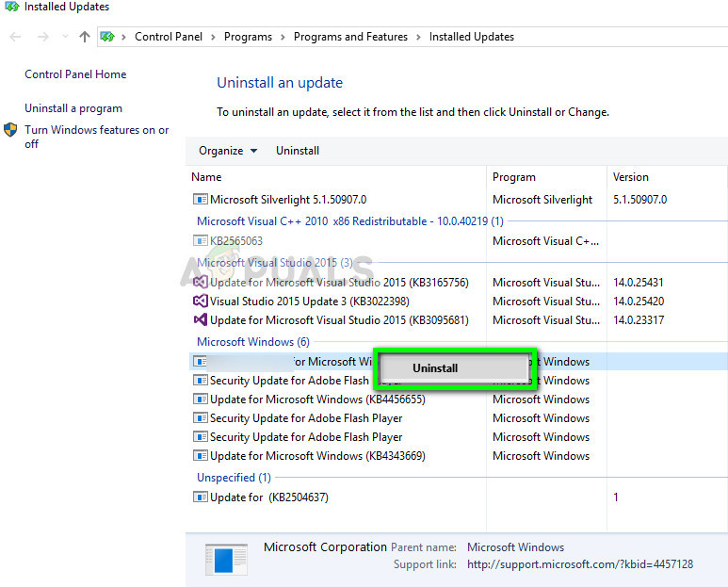
Task: Click Installed Updates title bar icon
Action: pos(11,7)
